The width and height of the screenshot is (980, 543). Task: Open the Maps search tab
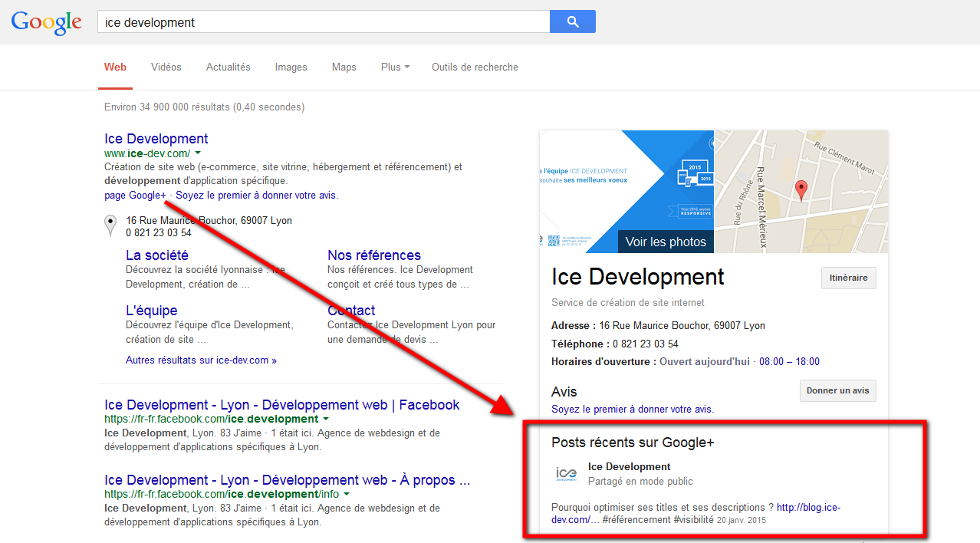pyautogui.click(x=344, y=67)
